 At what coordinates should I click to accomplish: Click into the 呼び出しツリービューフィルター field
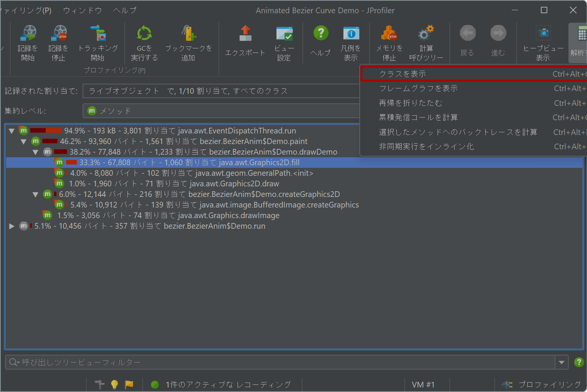287,362
